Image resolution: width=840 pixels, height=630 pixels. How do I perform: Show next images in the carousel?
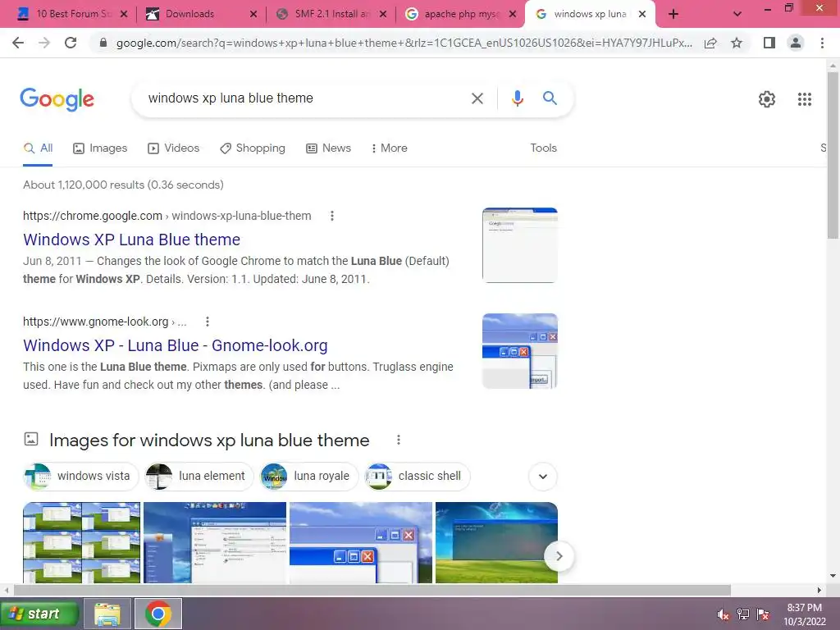click(559, 556)
